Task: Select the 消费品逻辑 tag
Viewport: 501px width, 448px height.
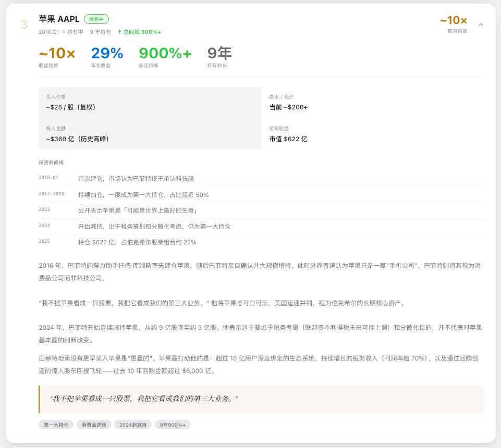Action: coord(94,425)
